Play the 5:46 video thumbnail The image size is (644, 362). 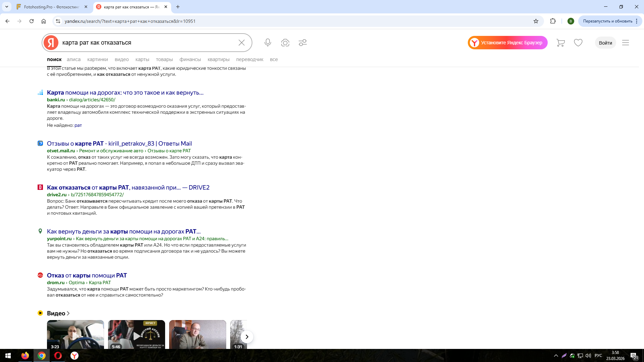click(137, 334)
